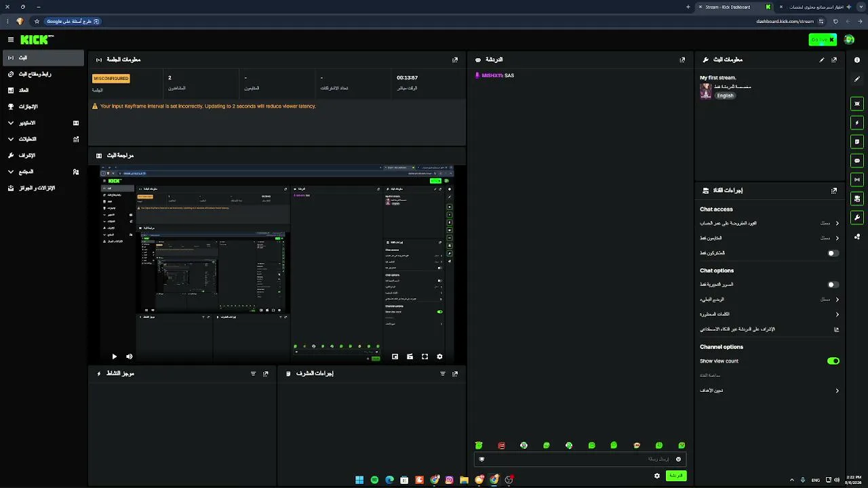
Task: Open Spotify from the taskbar
Action: pyautogui.click(x=374, y=480)
